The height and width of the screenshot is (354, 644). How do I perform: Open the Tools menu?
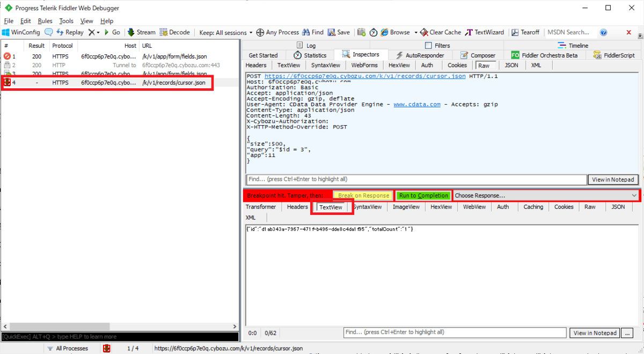(x=66, y=21)
